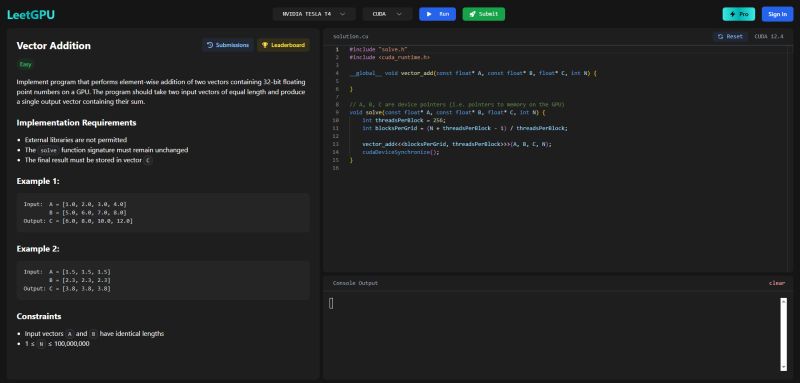
Task: Select the solution.cu file tab
Action: pyautogui.click(x=351, y=37)
